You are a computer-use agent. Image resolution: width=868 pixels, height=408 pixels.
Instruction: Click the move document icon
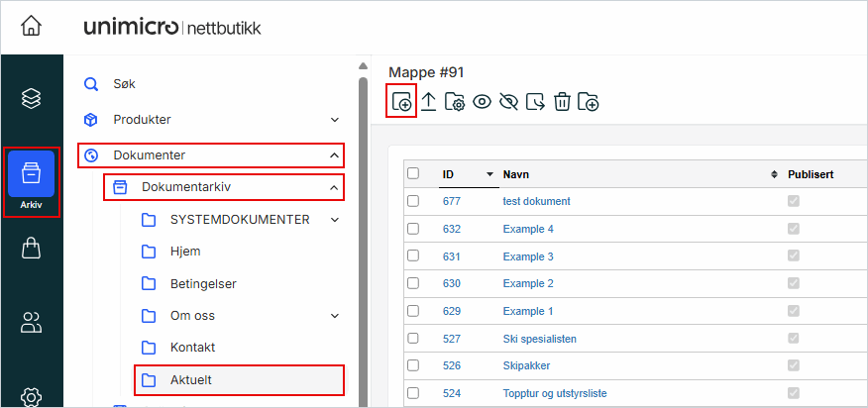(x=535, y=102)
